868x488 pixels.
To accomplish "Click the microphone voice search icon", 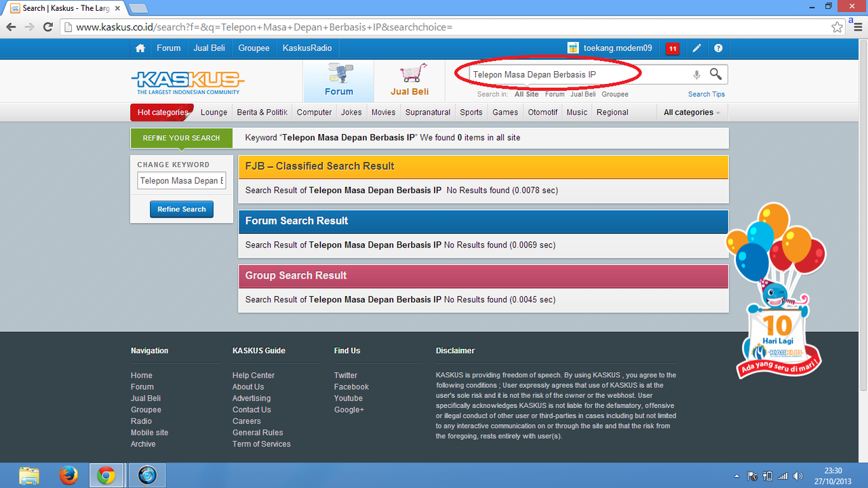I will (x=696, y=75).
